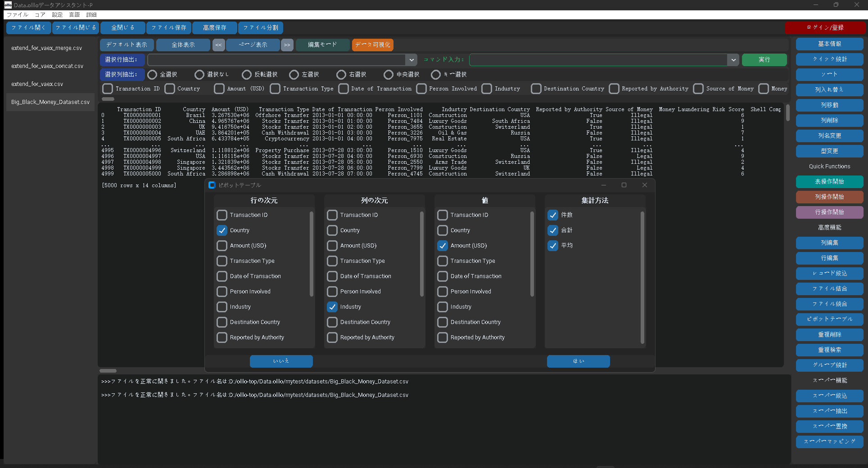Expand the command input dropdown arrow
Viewport: 868px width, 468px height.
[x=733, y=60]
